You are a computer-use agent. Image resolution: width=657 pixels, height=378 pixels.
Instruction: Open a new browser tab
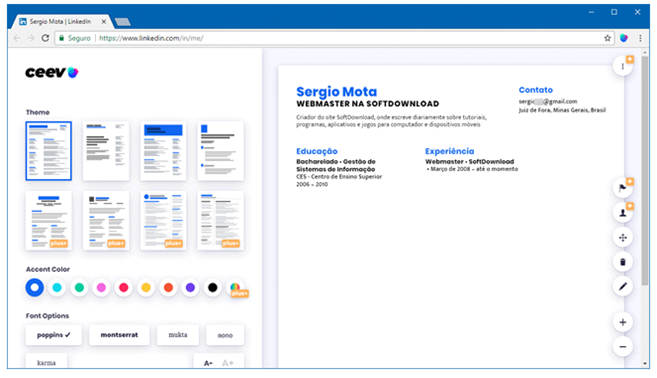(x=122, y=22)
